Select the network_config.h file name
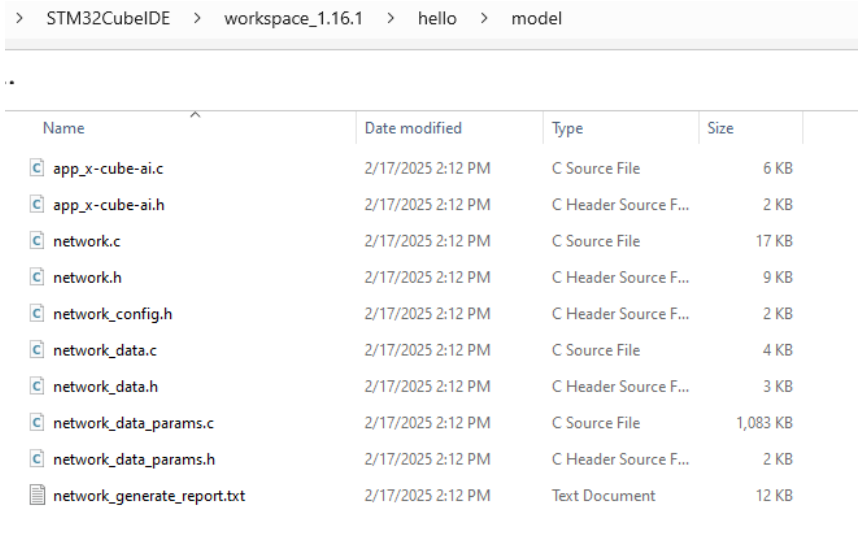The width and height of the screenshot is (866, 541). pos(113,315)
